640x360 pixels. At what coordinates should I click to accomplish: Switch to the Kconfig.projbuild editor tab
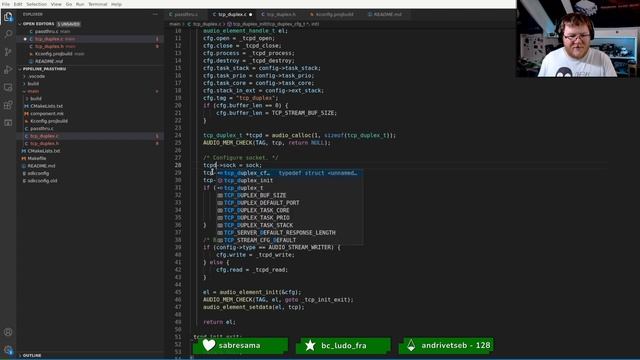(x=334, y=14)
